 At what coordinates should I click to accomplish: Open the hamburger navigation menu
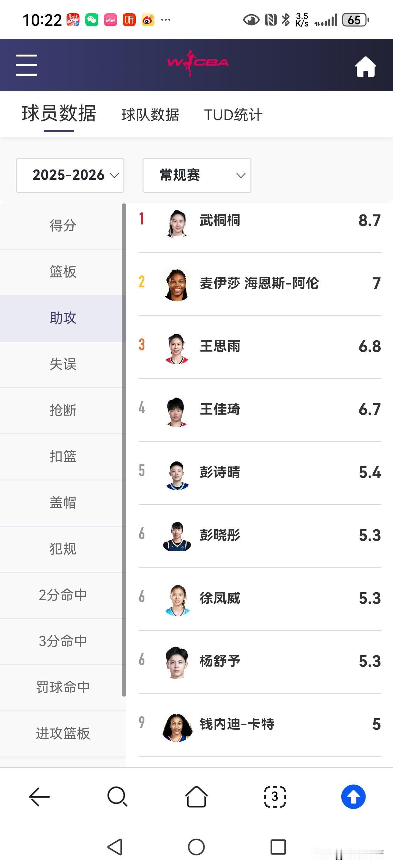pos(27,64)
